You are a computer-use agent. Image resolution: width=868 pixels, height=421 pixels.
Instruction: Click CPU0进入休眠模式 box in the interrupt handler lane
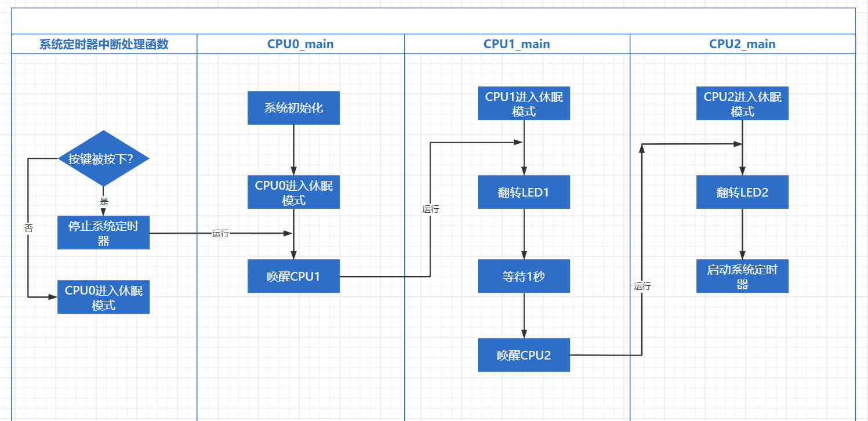point(103,297)
